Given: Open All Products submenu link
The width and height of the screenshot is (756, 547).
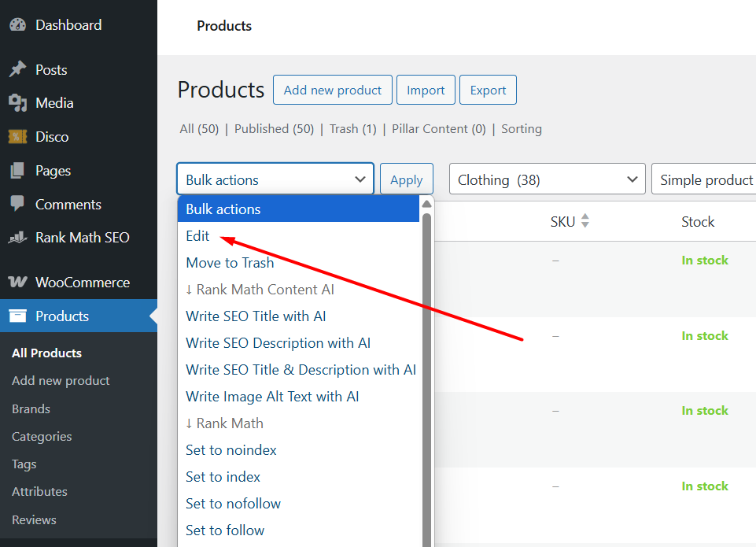Looking at the screenshot, I should 46,353.
